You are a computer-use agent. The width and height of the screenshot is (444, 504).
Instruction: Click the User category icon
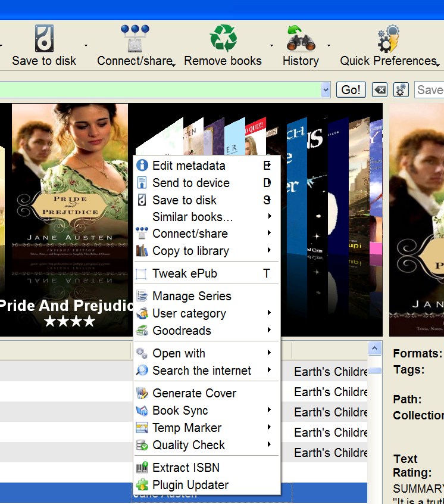coord(142,313)
